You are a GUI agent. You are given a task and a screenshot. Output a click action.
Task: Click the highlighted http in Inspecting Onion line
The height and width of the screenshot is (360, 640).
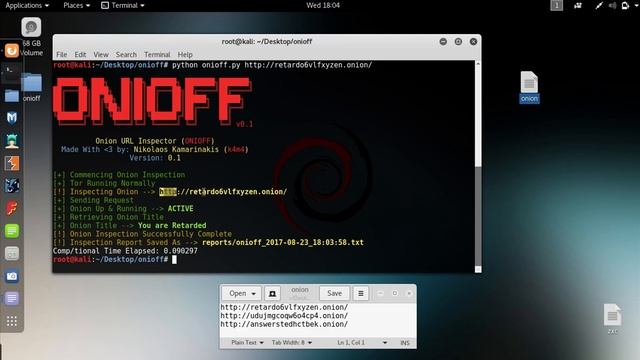coord(168,192)
